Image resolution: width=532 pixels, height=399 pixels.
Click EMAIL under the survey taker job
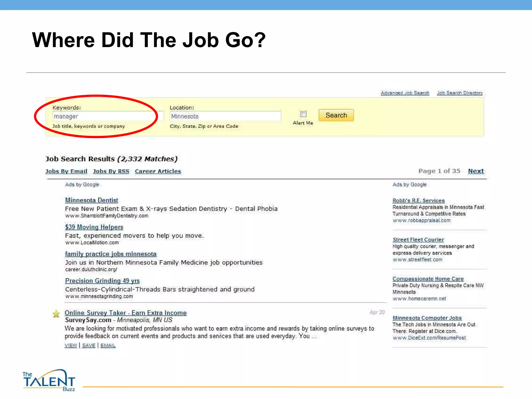(x=108, y=345)
